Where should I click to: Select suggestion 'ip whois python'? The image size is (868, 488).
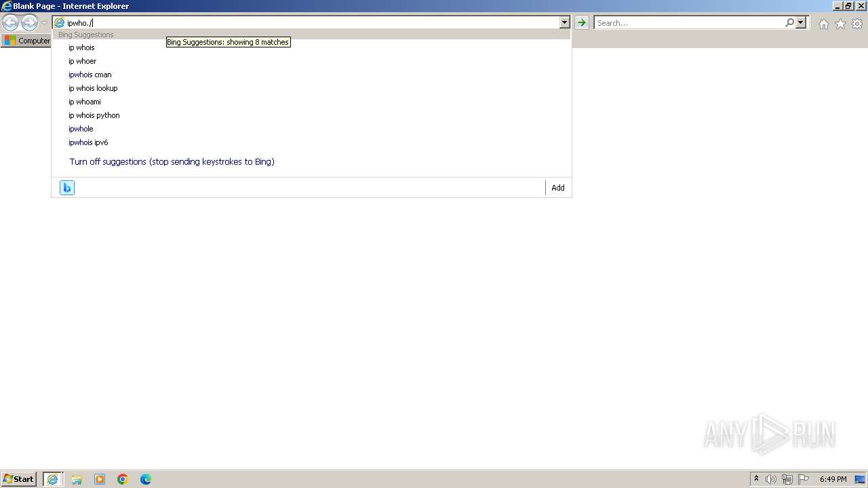[x=311, y=115]
